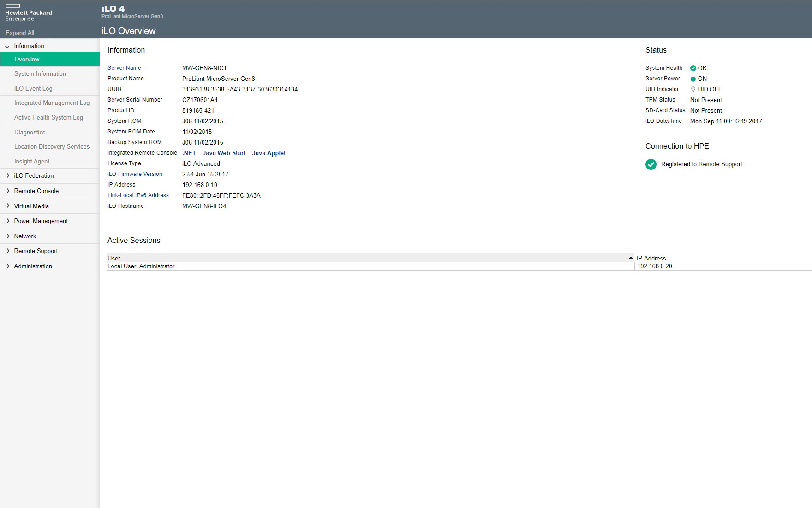Expand the Power Management section

coord(8,221)
